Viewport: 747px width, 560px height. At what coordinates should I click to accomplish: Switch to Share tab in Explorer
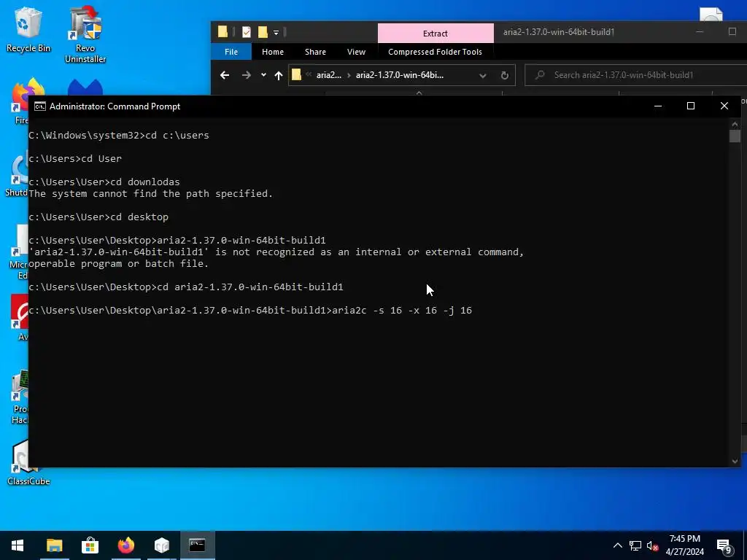(x=315, y=52)
